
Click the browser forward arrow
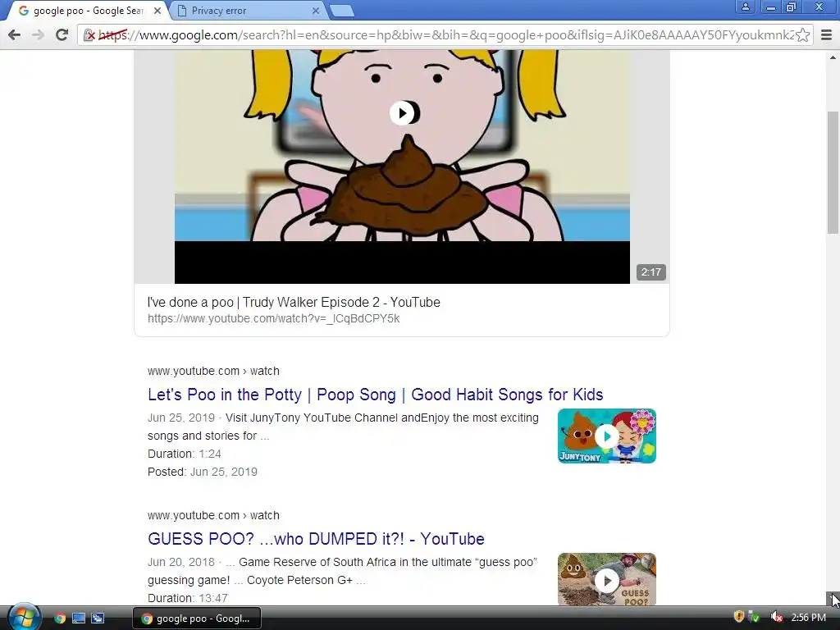(38, 34)
